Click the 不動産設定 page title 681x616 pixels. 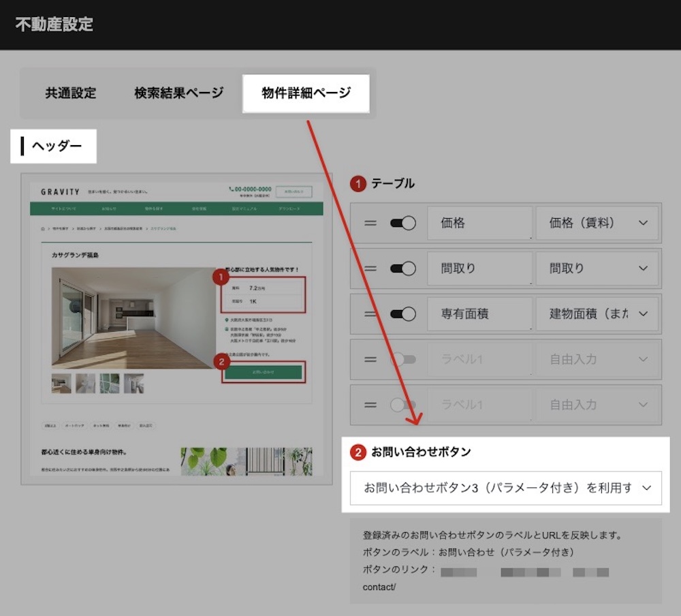(x=54, y=25)
